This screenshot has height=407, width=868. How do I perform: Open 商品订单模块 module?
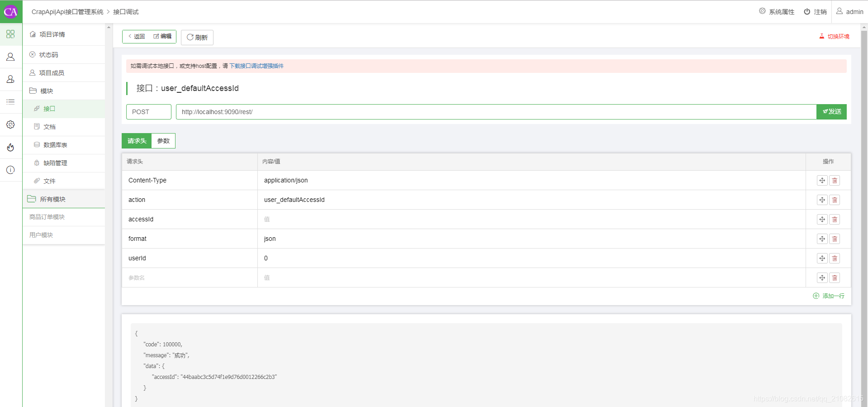(64, 217)
